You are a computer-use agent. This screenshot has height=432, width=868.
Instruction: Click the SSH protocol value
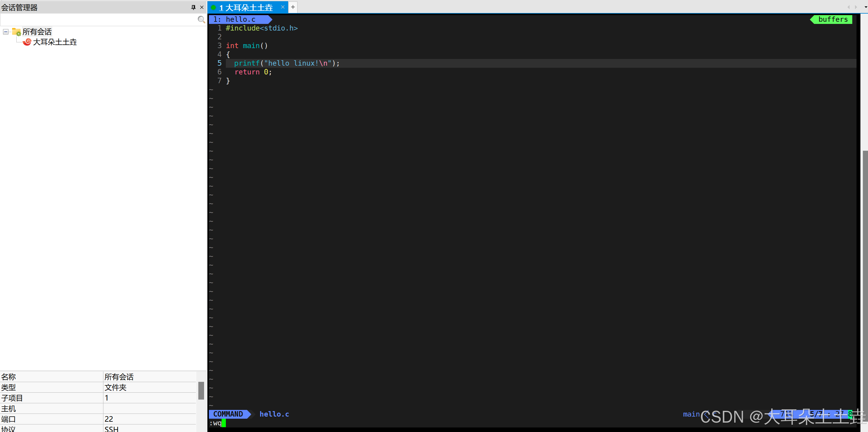point(112,429)
